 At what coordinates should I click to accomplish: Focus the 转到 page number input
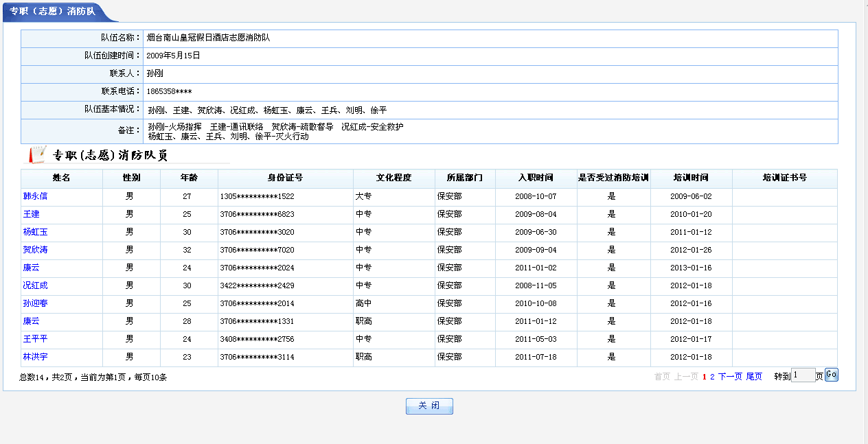pos(803,375)
